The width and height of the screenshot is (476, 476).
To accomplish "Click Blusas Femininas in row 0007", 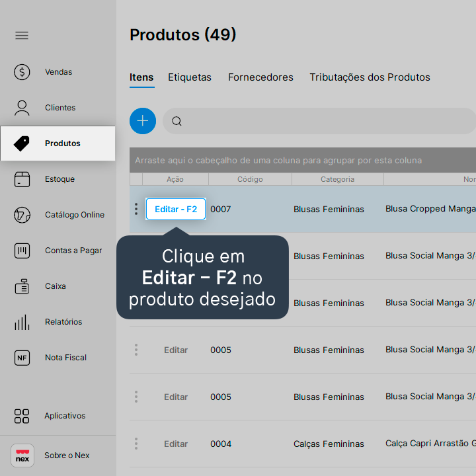I will 329,209.
